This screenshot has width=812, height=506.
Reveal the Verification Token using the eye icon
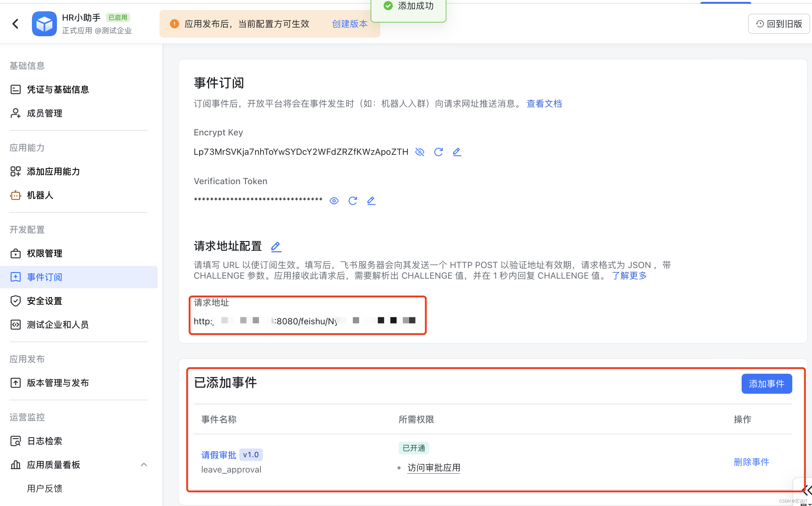[x=334, y=201]
